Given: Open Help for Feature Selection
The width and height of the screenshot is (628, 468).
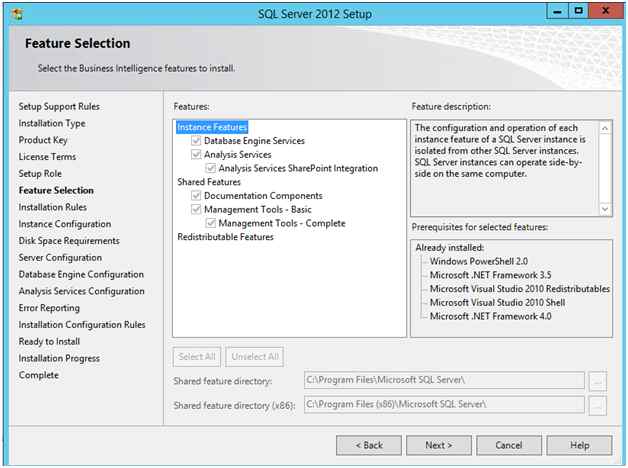Looking at the screenshot, I should [579, 445].
